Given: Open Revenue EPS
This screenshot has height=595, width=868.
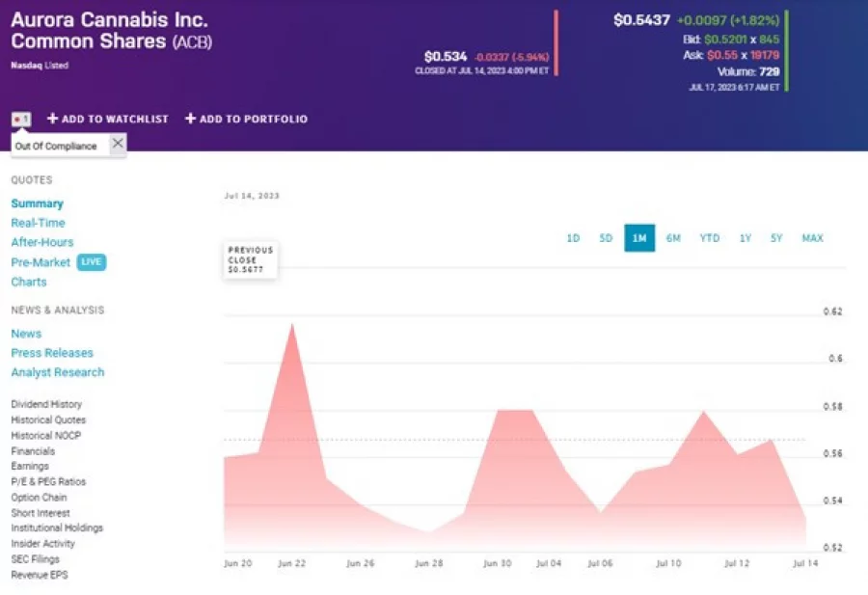Looking at the screenshot, I should [40, 575].
